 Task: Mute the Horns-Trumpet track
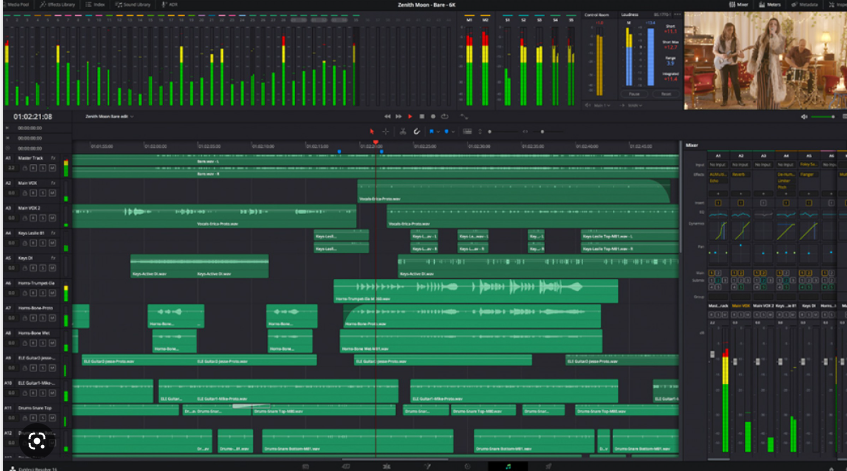(x=52, y=293)
